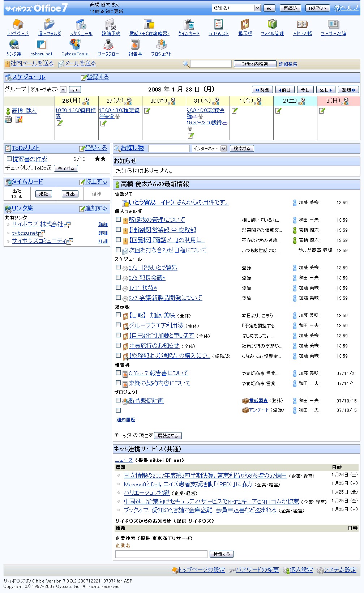This screenshot has height=593, width=364.
Task: Tick checkbox for 販促物の管理について
Action: (x=118, y=219)
